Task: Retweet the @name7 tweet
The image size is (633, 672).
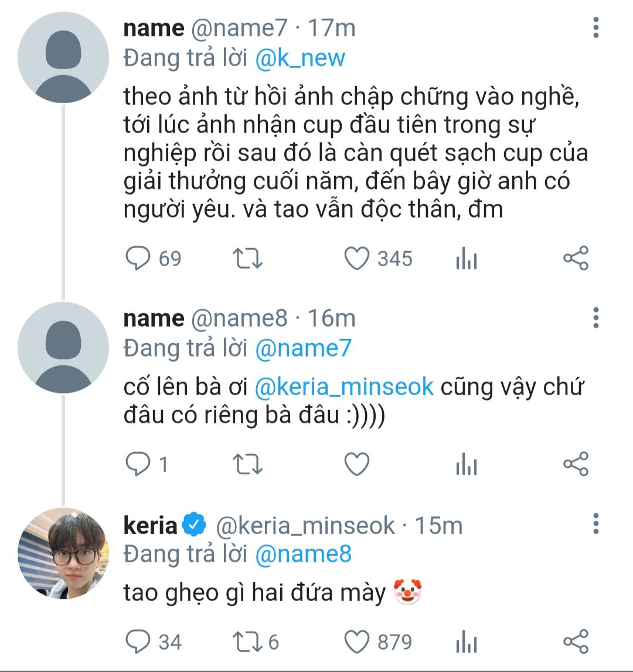Action: (x=248, y=259)
